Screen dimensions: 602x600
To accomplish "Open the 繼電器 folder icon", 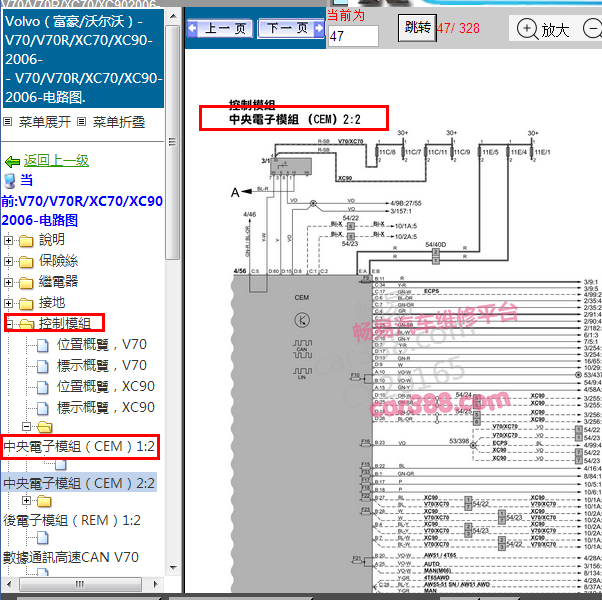I will click(26, 283).
